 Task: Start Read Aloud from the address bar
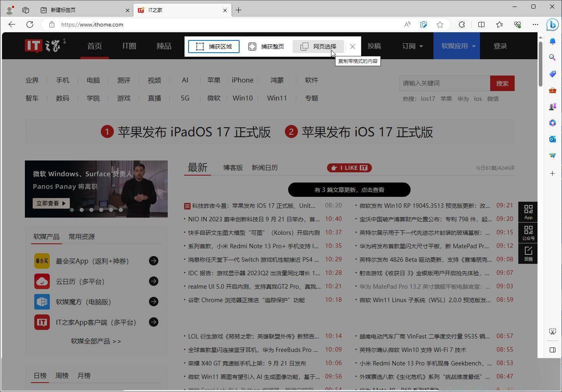pyautogui.click(x=407, y=24)
